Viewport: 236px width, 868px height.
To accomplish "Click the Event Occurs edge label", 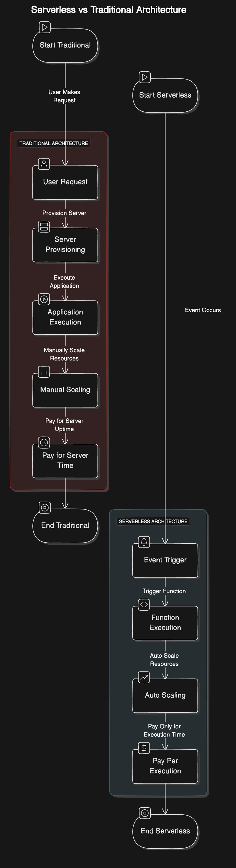I will click(x=203, y=310).
